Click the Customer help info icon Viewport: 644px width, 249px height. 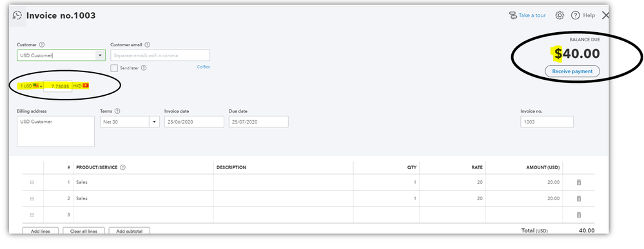tap(42, 44)
